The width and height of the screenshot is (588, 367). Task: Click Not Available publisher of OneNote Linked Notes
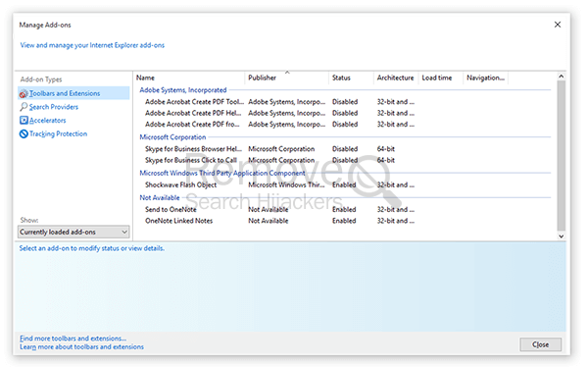coord(269,221)
